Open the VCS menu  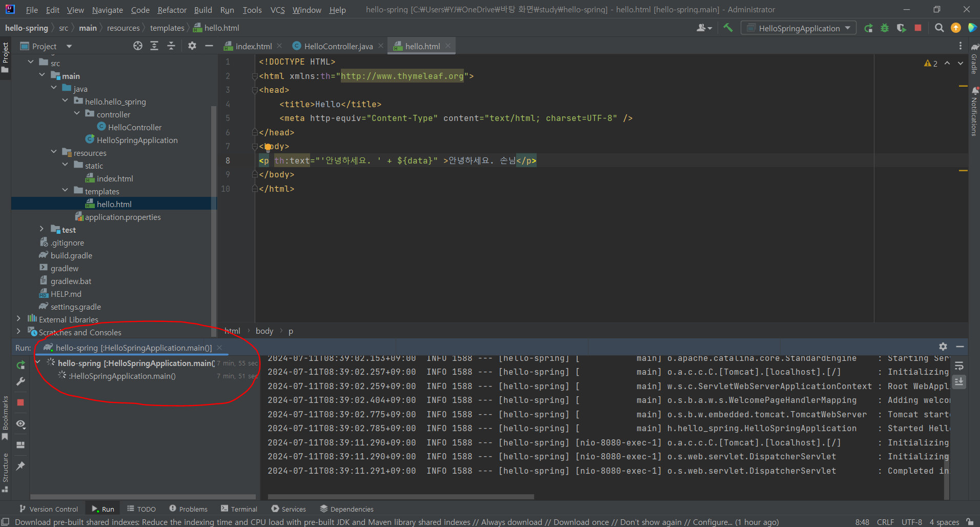[x=278, y=10]
